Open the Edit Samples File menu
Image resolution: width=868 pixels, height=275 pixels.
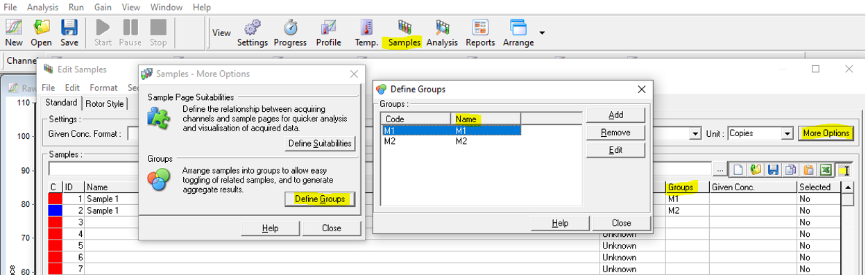point(48,87)
